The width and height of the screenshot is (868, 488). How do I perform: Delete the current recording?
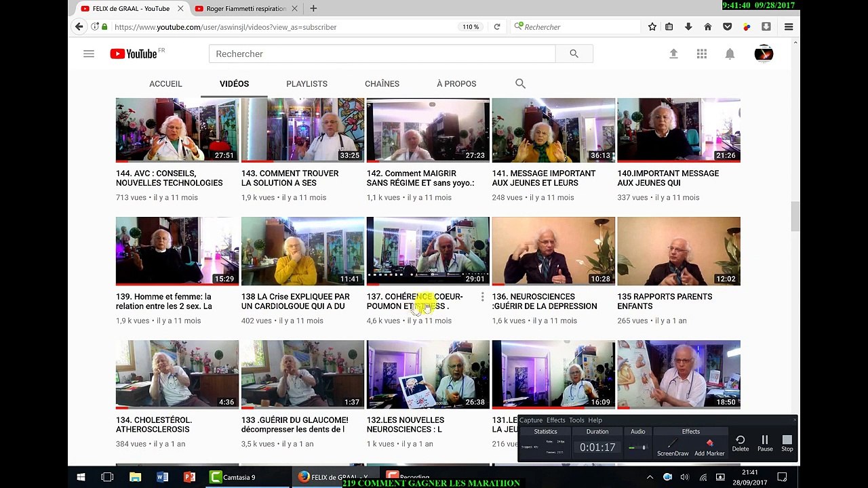[x=741, y=443]
